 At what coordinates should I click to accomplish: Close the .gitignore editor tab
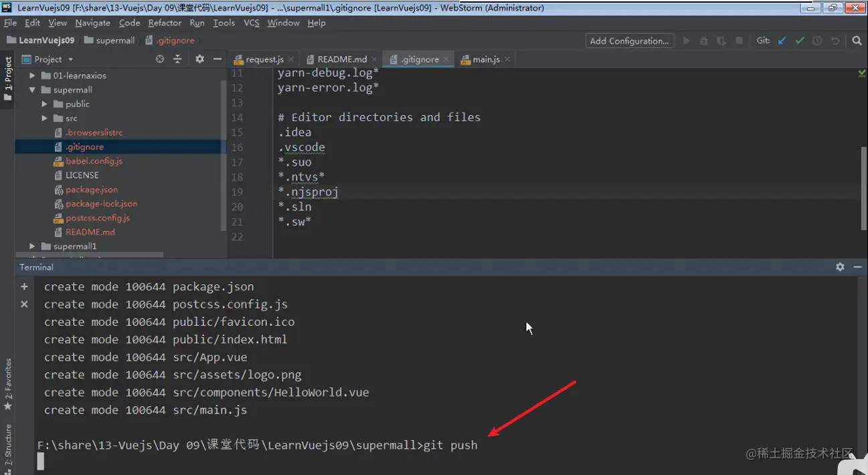(447, 60)
